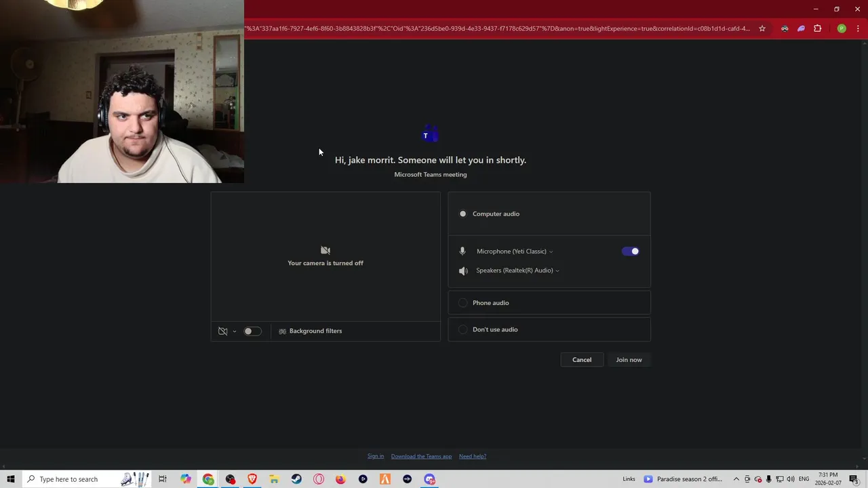Open File Explorer from the taskbar
This screenshot has width=868, height=488.
274,479
